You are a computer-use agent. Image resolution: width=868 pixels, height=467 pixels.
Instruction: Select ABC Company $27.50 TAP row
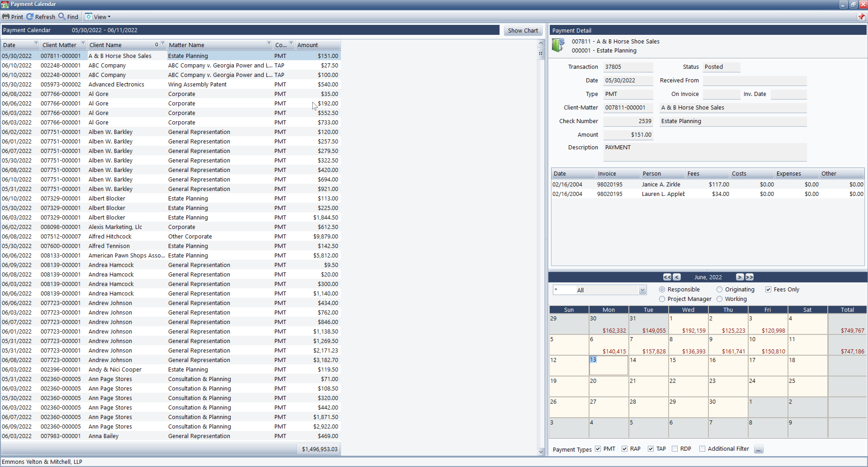tap(170, 65)
